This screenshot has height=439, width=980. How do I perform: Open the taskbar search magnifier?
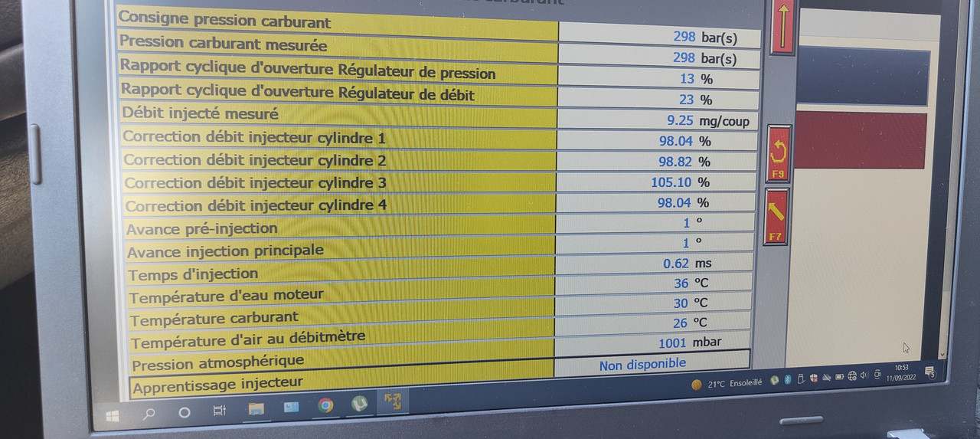click(149, 413)
